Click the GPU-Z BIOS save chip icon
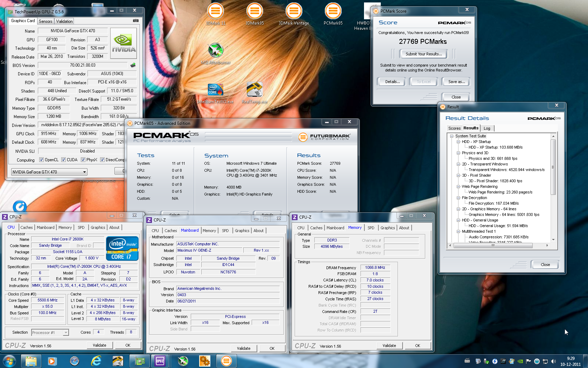Viewport: 588px width, 368px height. 133,65
